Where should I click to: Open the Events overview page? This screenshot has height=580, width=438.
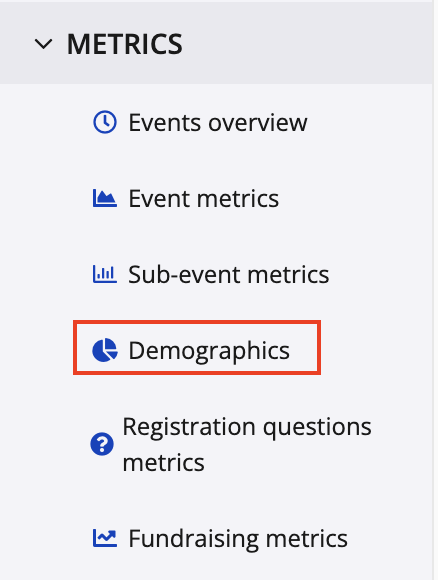[x=218, y=122]
